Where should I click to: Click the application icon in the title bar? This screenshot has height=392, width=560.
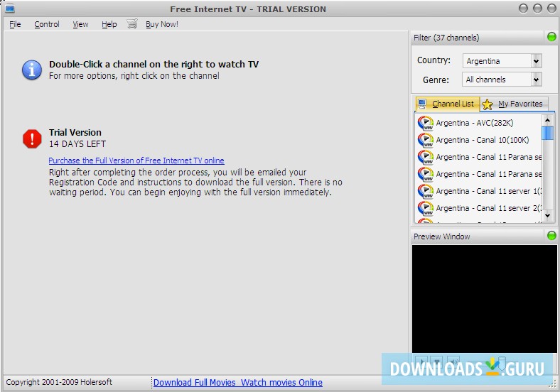[10, 9]
